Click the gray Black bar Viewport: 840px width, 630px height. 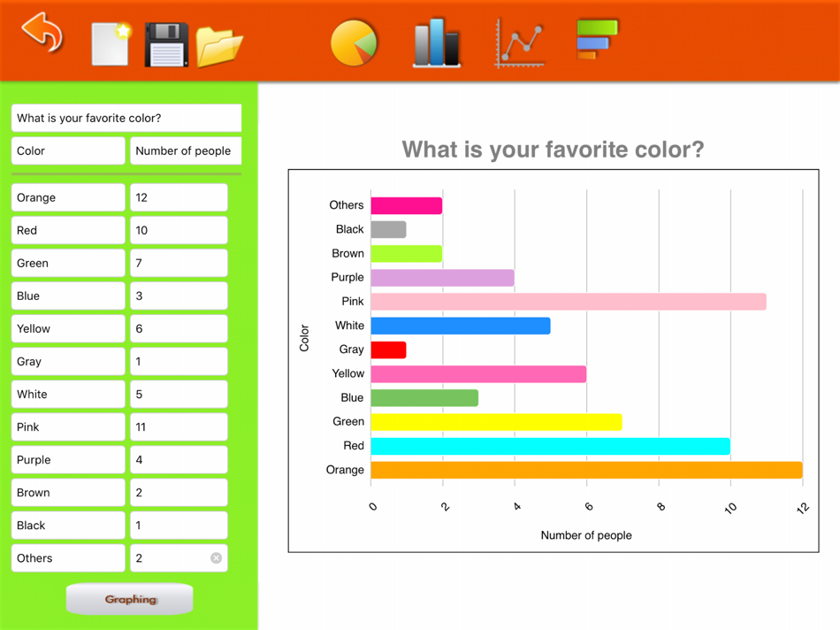point(388,229)
